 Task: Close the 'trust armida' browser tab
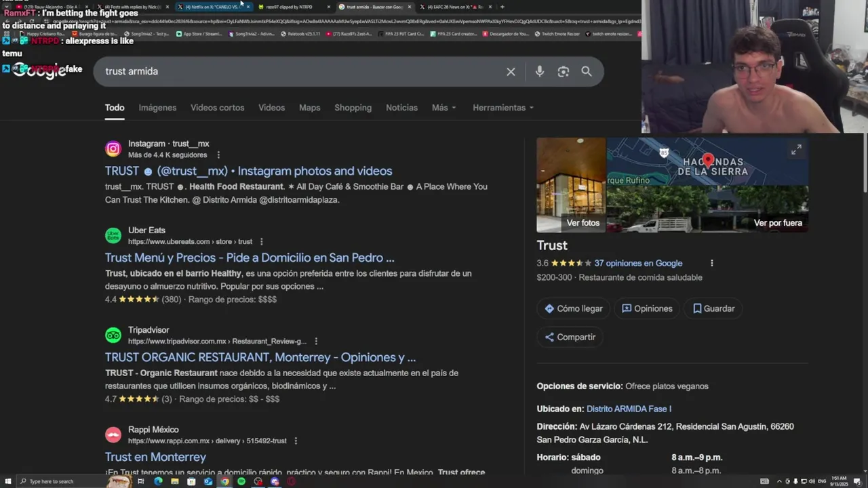[410, 7]
